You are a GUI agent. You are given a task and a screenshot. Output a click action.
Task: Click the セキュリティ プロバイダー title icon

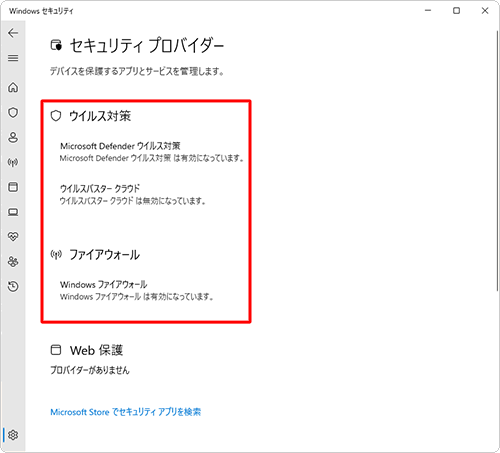pos(56,45)
